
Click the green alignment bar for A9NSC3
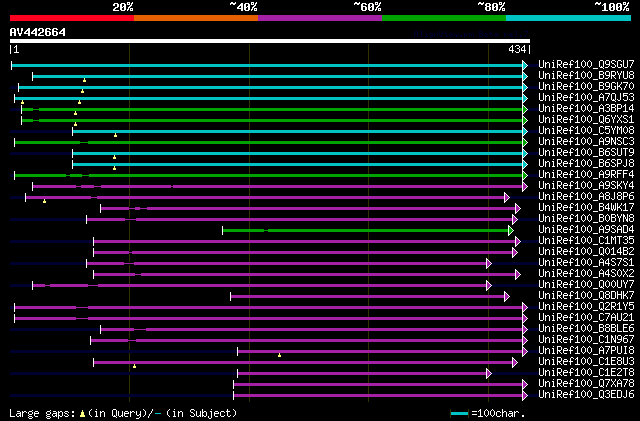tap(269, 143)
